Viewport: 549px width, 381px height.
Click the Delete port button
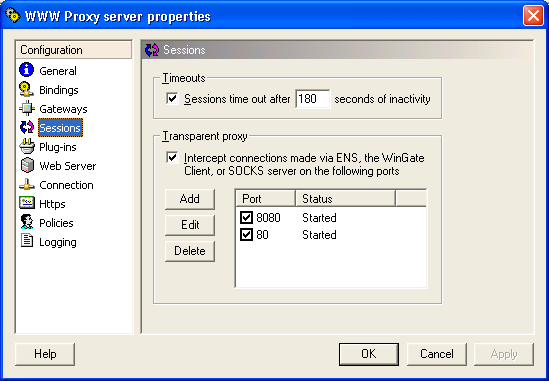[190, 251]
